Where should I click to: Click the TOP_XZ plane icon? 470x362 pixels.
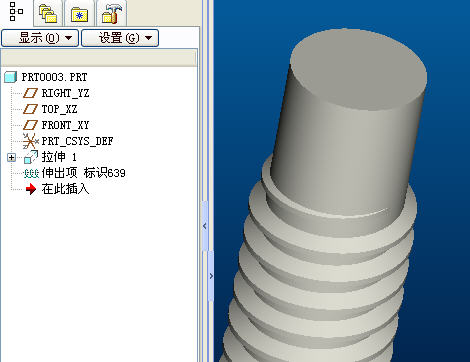[30, 109]
